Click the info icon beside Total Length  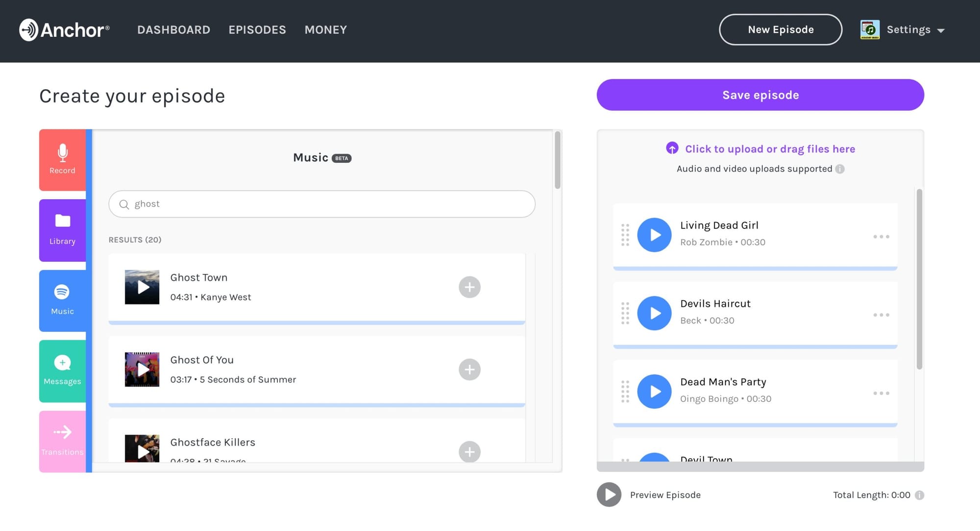[919, 495]
